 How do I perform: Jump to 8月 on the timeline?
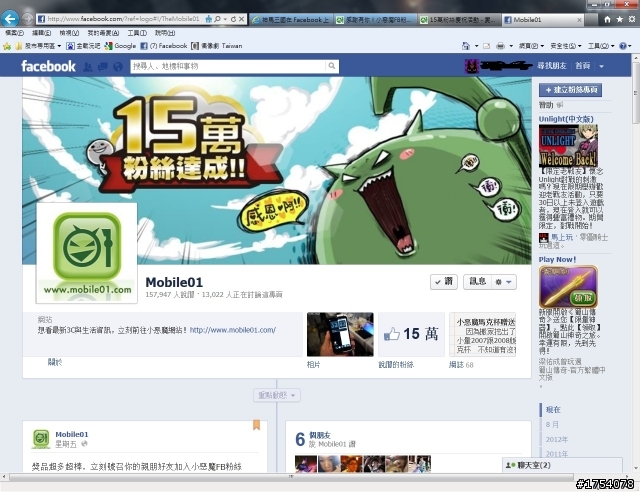pyautogui.click(x=552, y=425)
